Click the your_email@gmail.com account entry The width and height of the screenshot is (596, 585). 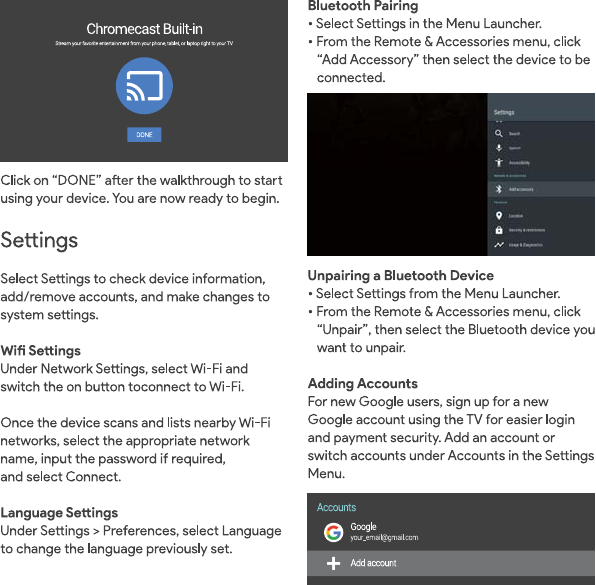click(x=384, y=537)
